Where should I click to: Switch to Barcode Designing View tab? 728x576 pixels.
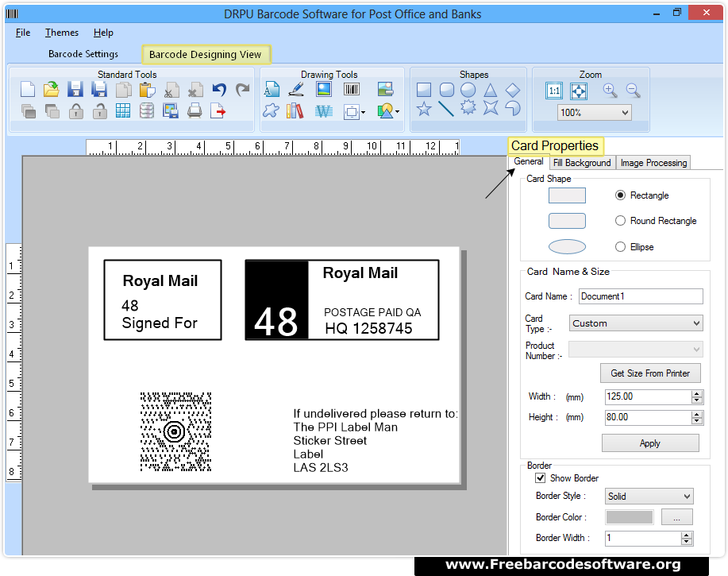coord(205,54)
